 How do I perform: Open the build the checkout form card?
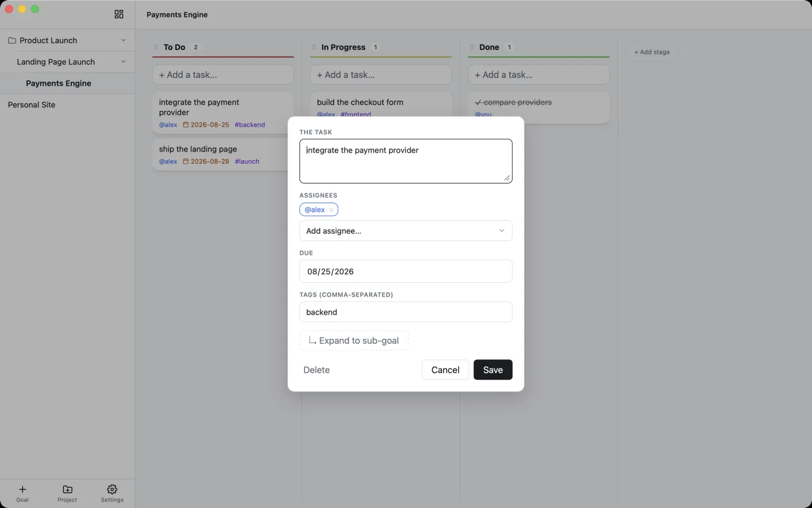pos(380,105)
